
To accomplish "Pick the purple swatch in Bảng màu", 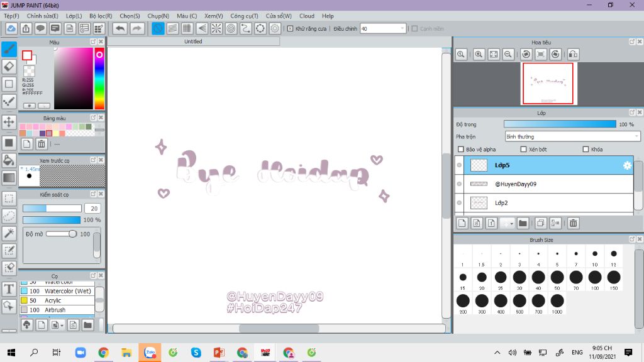I will coord(42,133).
